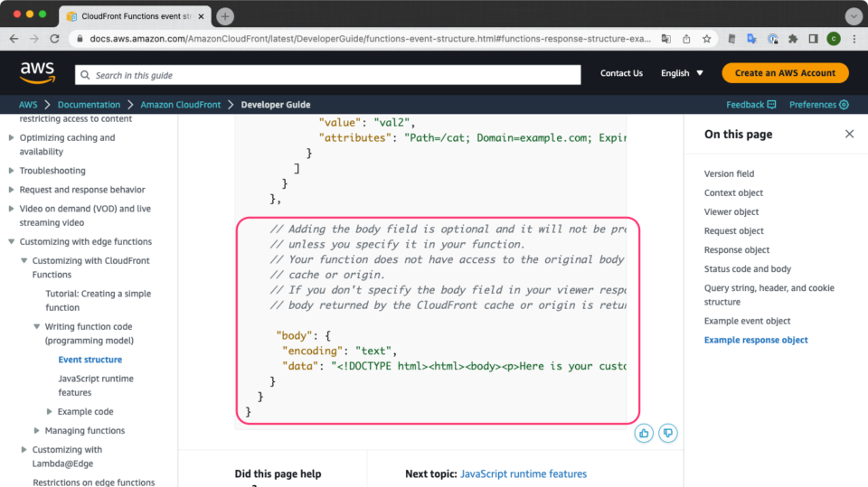Select Event structure in sidebar

click(x=90, y=360)
